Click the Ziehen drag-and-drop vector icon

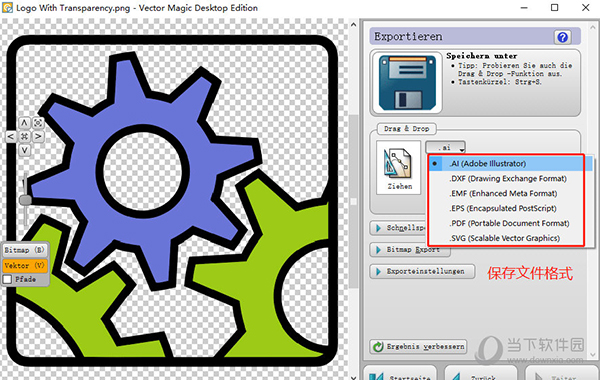(398, 168)
